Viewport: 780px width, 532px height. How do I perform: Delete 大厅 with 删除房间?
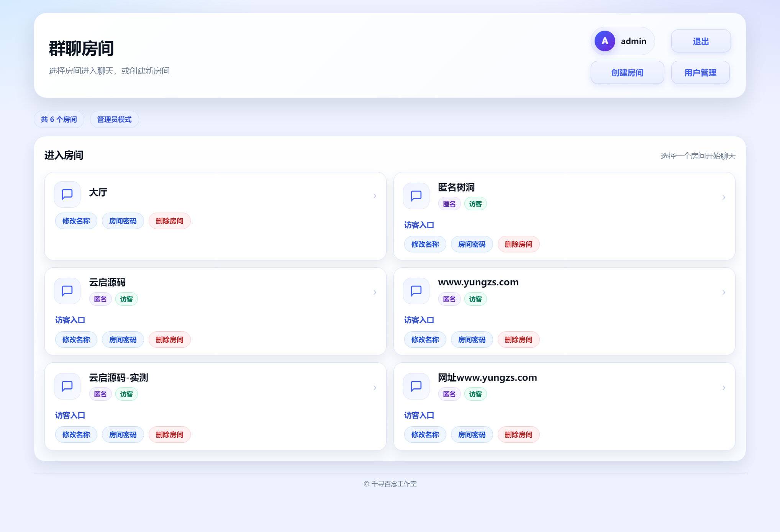click(170, 221)
